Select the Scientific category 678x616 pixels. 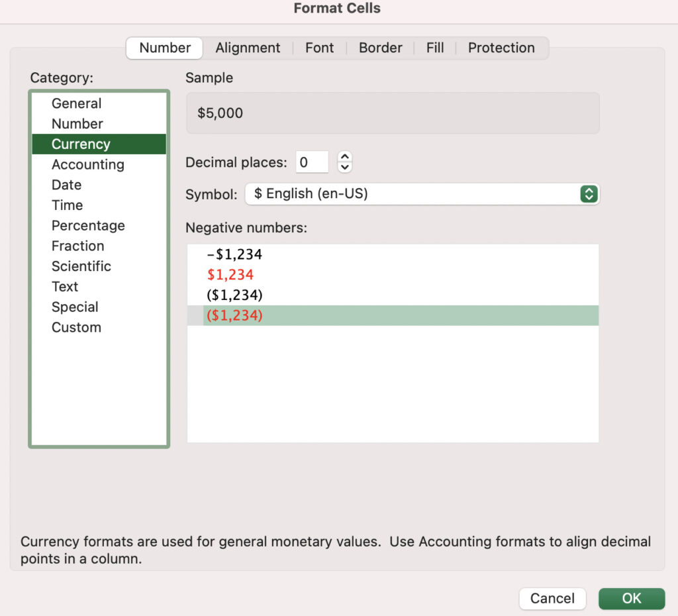coord(81,266)
